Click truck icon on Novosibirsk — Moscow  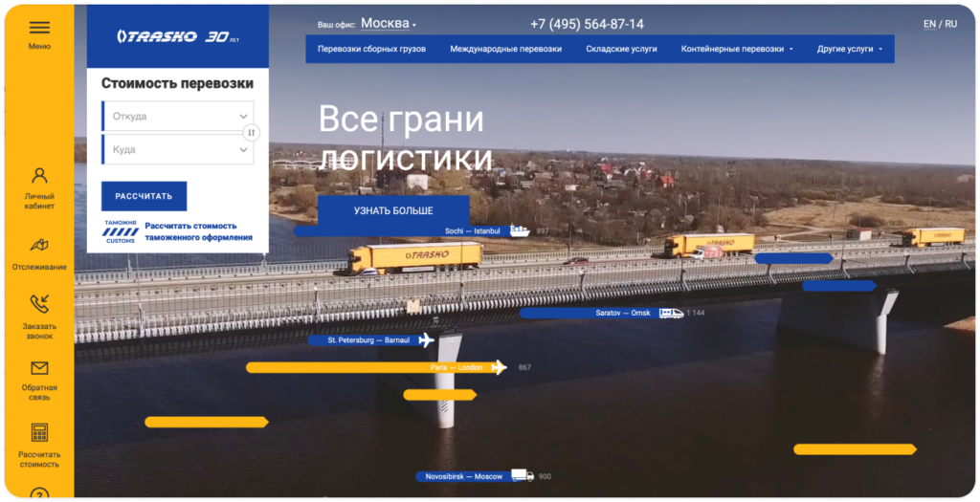click(523, 476)
